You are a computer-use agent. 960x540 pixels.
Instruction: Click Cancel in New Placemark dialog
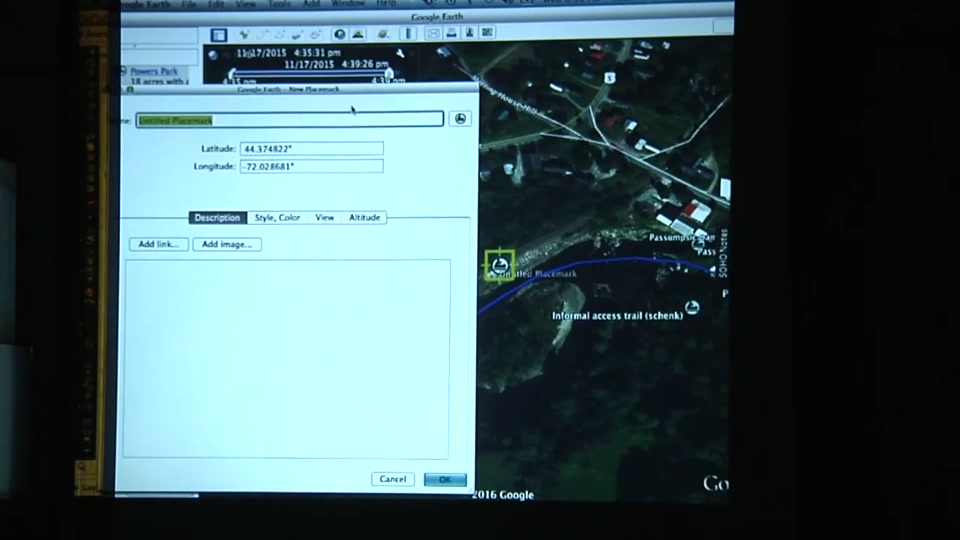coord(392,479)
